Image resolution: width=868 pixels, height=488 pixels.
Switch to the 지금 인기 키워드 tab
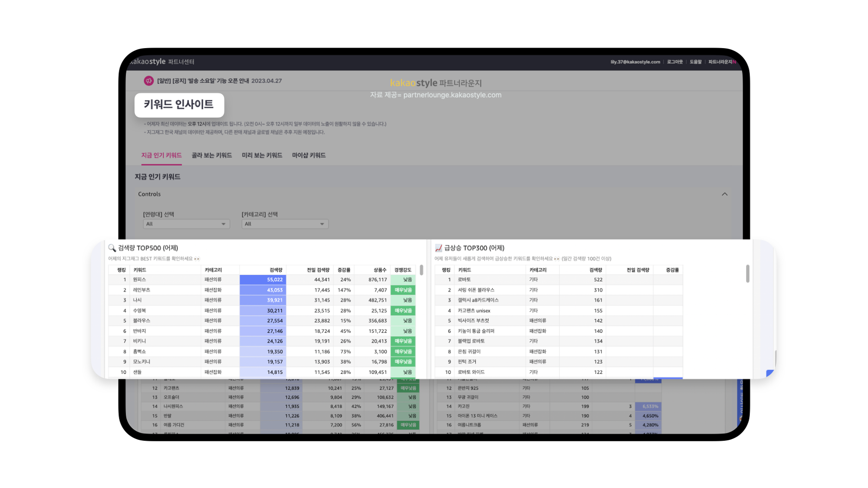(x=161, y=155)
